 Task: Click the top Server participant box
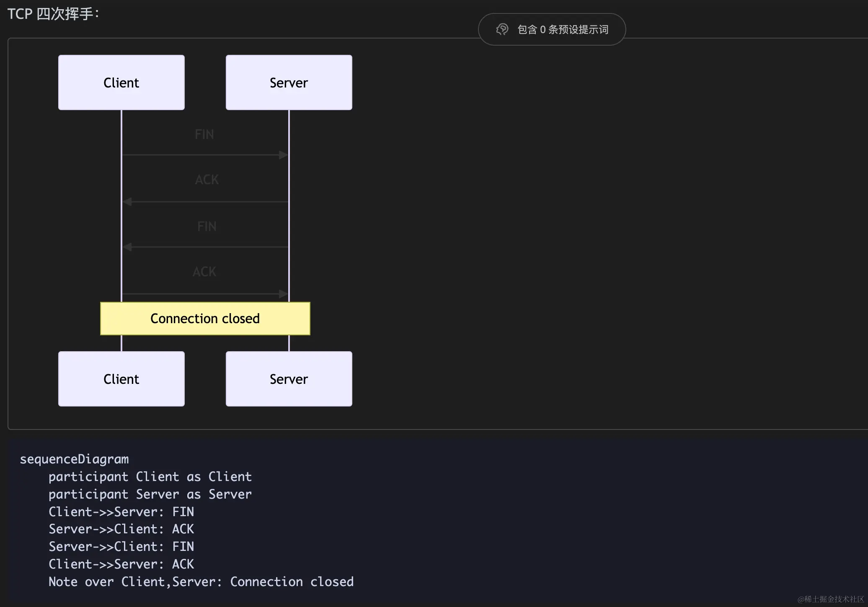[289, 82]
